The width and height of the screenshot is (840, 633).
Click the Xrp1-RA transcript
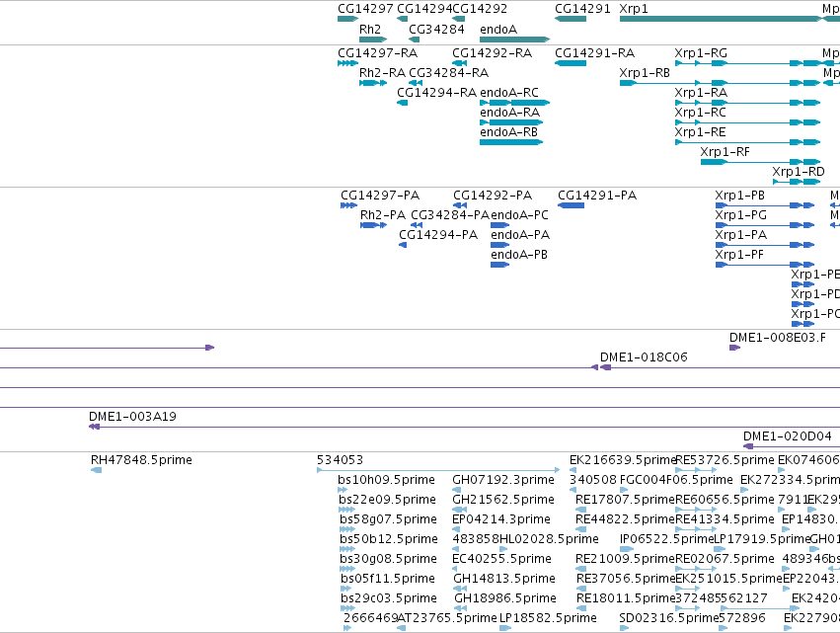[748, 103]
